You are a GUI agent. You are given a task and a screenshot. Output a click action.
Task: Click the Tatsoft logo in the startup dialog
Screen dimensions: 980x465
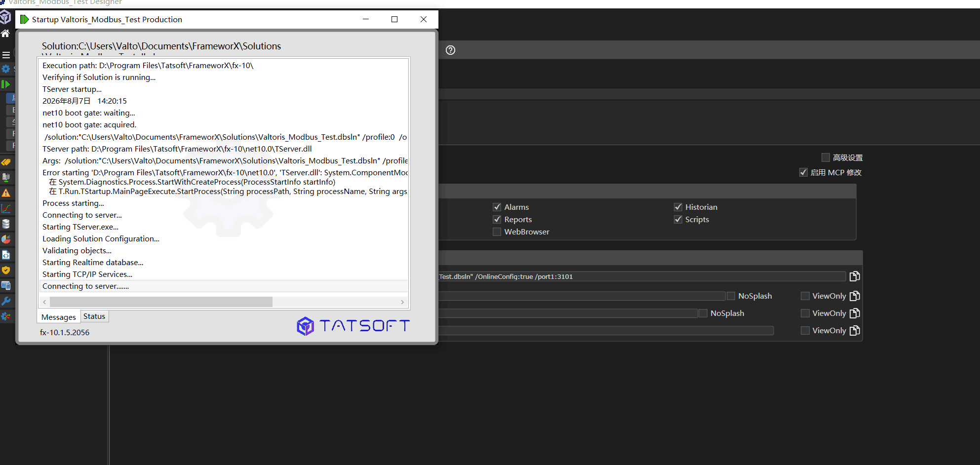pos(353,326)
